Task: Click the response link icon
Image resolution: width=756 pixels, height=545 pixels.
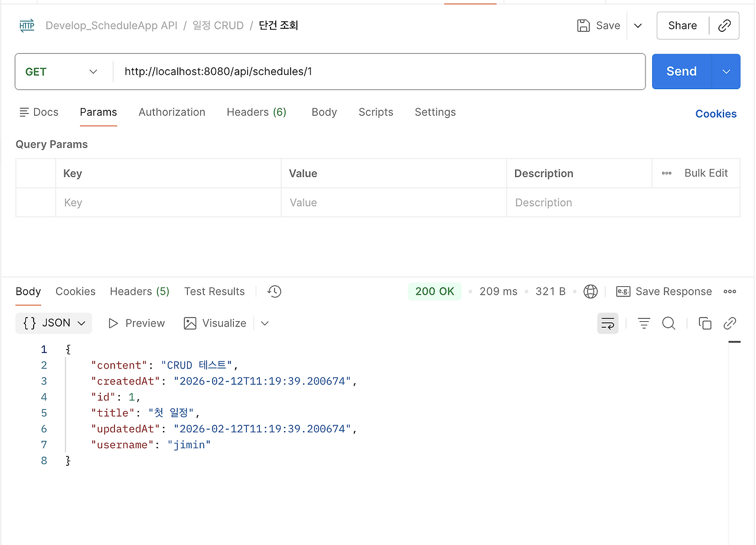Action: tap(730, 323)
